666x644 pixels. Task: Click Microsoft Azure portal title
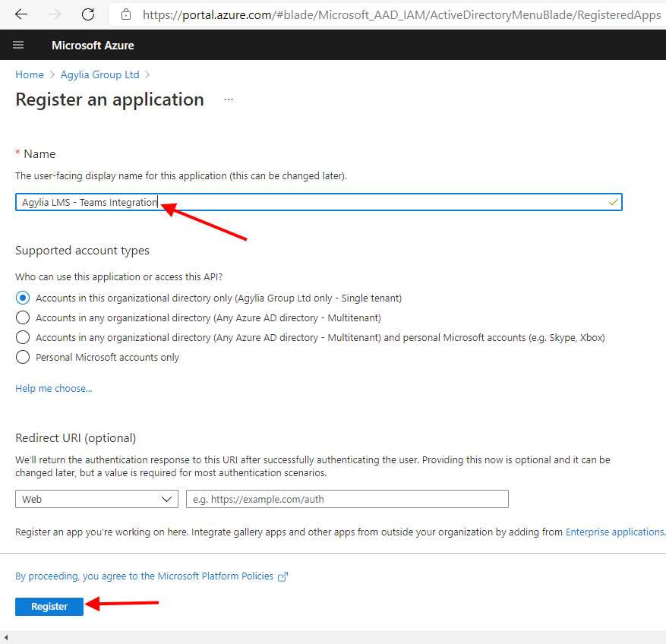tap(93, 46)
